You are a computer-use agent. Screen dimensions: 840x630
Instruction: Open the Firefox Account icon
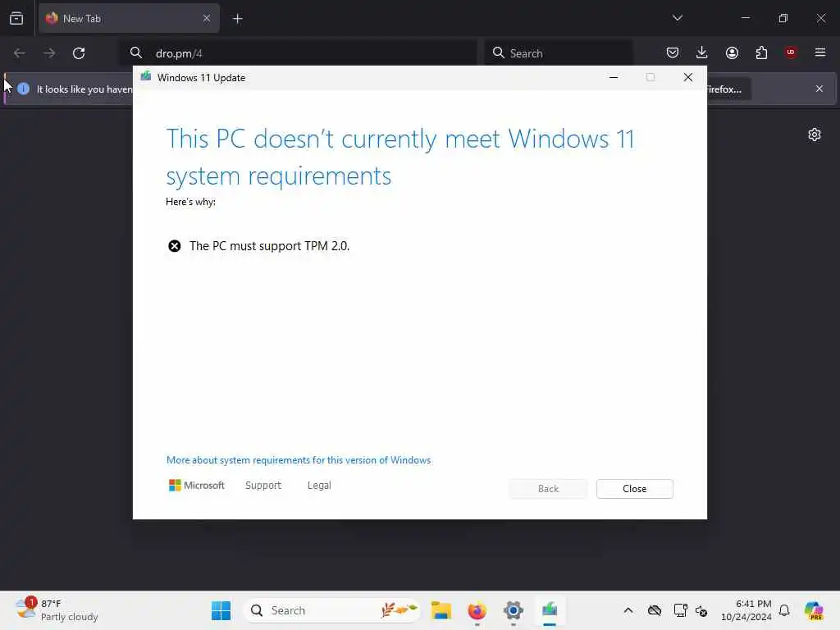coord(732,52)
